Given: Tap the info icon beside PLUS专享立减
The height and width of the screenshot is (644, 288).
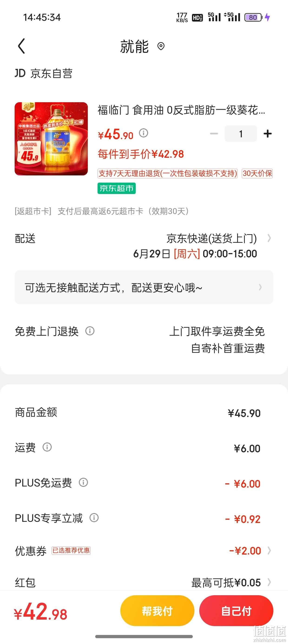Looking at the screenshot, I should tap(94, 518).
